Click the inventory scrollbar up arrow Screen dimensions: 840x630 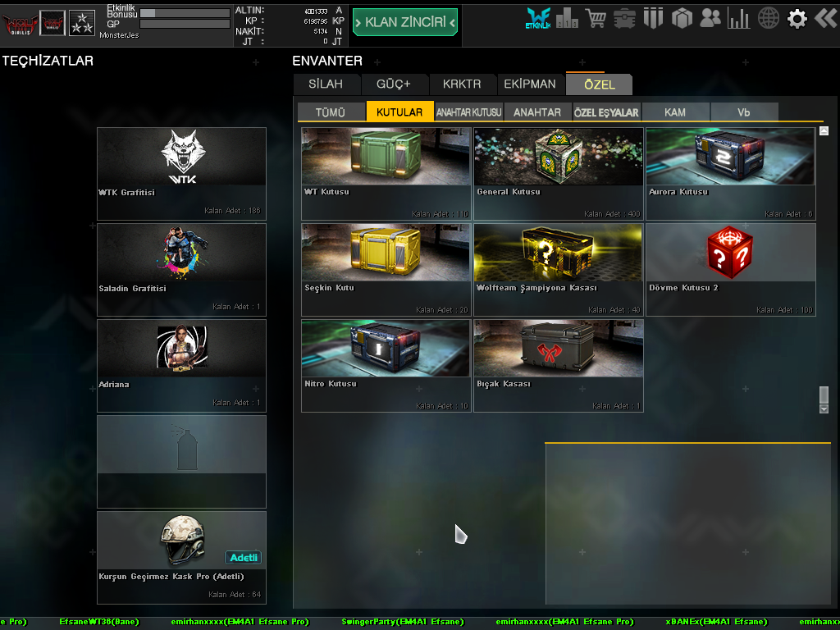tap(824, 130)
